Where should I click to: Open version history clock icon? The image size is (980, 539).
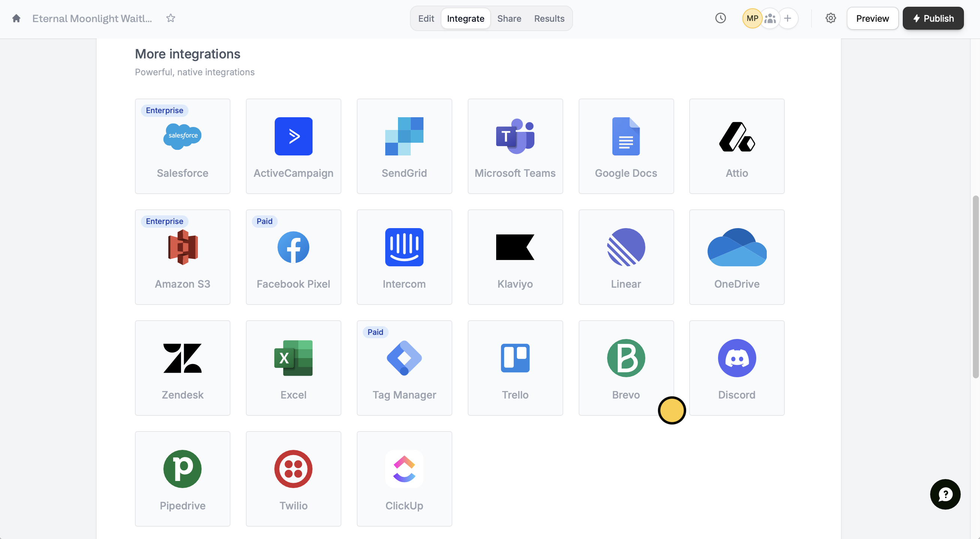pos(720,18)
